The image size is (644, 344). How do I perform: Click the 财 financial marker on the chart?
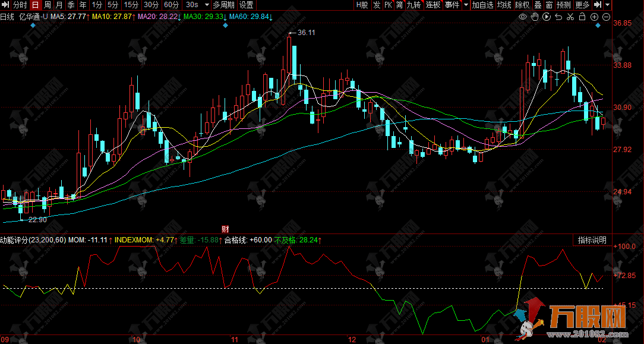(x=225, y=229)
